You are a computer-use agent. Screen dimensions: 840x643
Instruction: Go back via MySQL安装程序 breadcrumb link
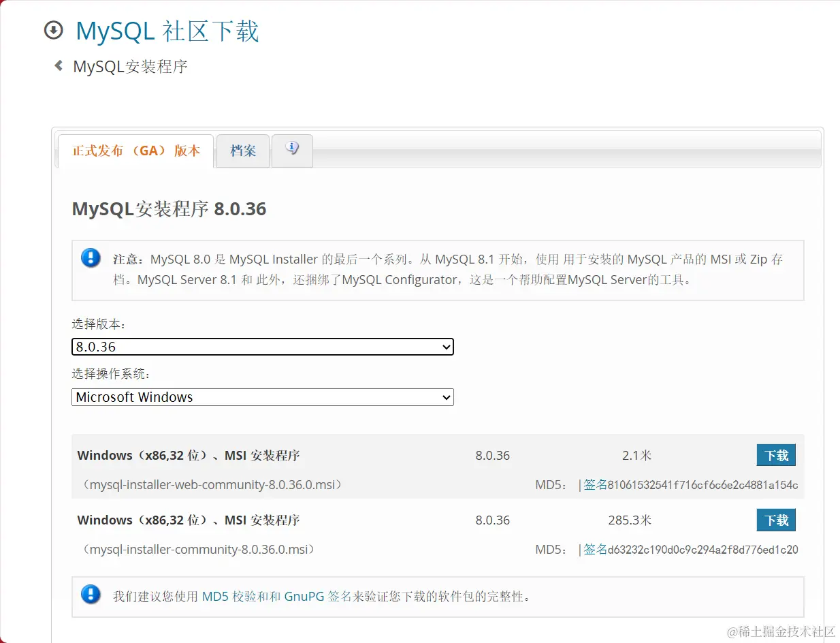point(130,66)
